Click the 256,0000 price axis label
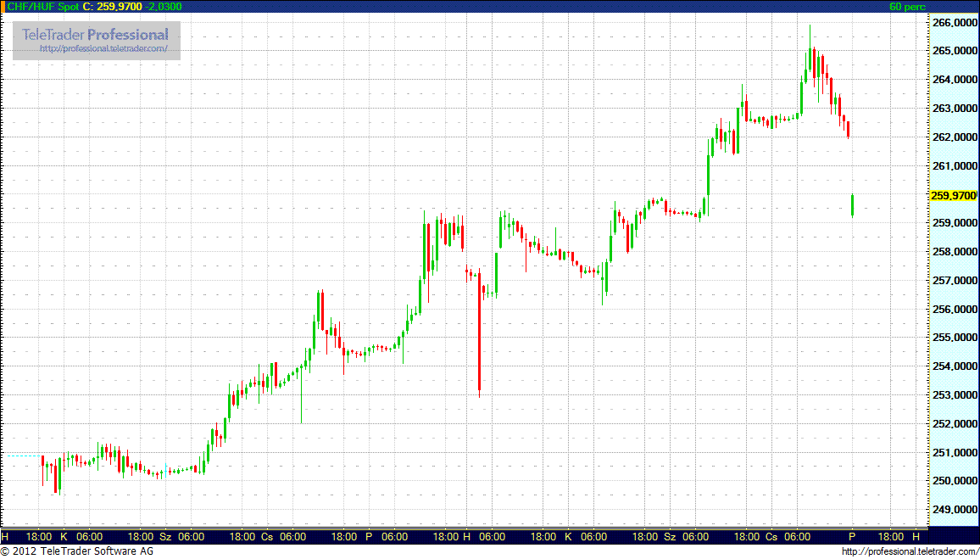The image size is (980, 559). tap(955, 309)
